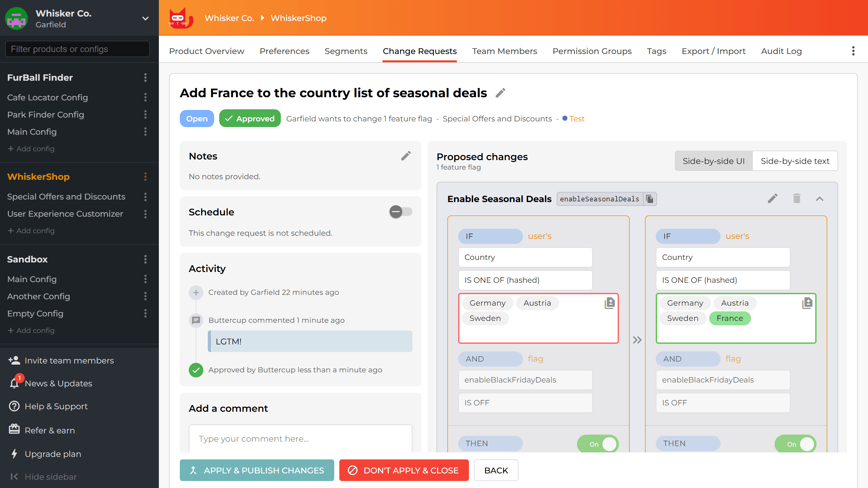Open the top navigation more options menu

tap(853, 51)
